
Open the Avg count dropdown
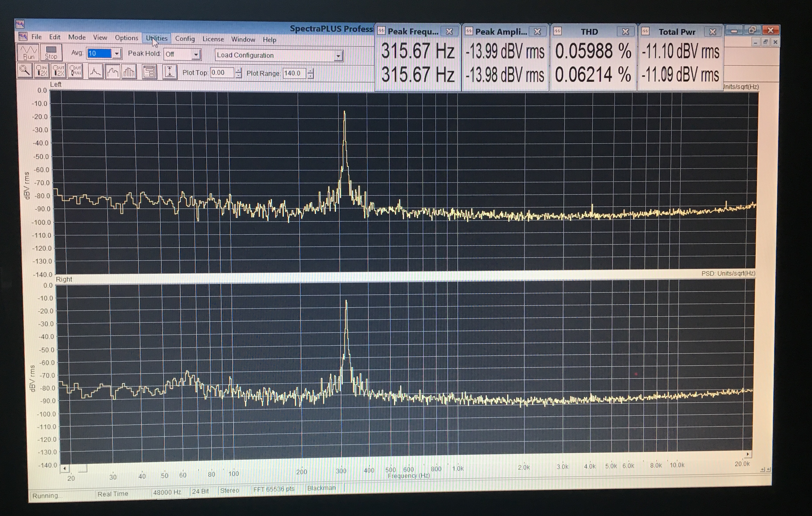pos(117,54)
